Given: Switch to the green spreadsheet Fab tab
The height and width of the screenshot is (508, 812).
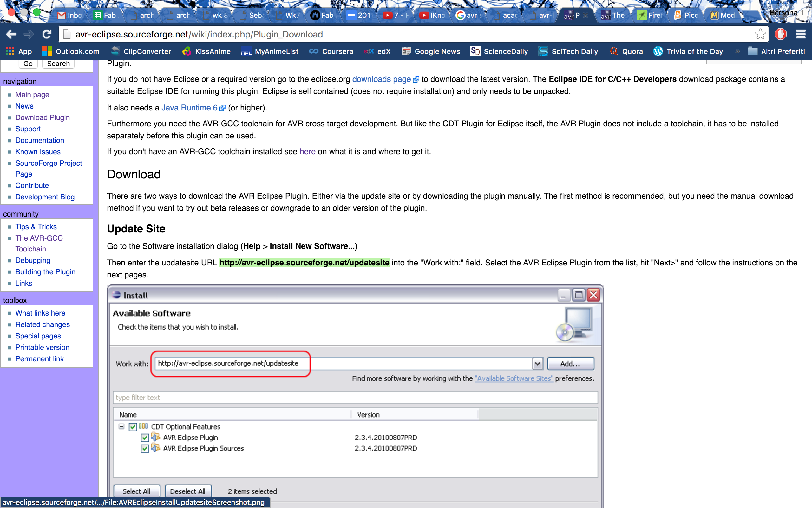Looking at the screenshot, I should click(105, 16).
